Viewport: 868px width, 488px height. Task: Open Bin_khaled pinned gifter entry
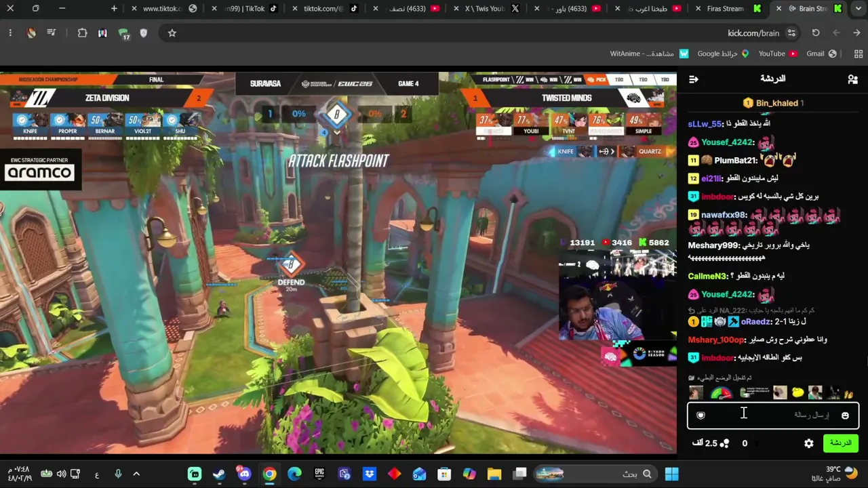coord(772,103)
